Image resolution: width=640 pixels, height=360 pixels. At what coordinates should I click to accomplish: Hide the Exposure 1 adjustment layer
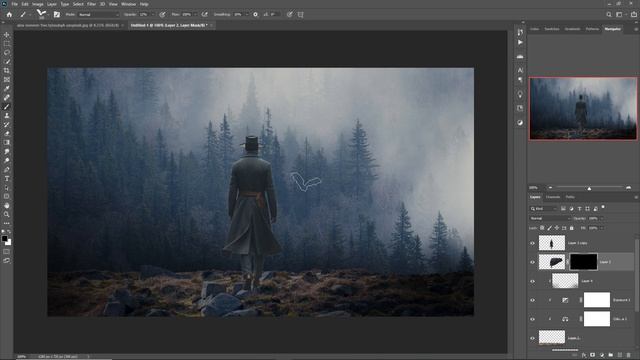532,300
